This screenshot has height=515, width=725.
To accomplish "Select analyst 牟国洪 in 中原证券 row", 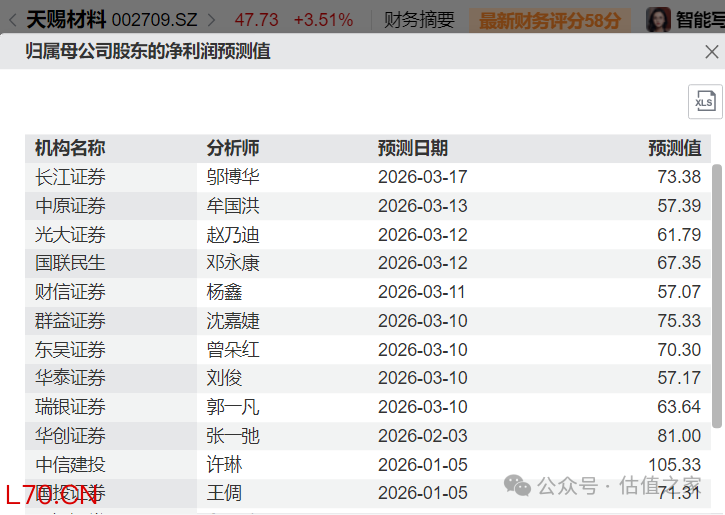I will [233, 206].
